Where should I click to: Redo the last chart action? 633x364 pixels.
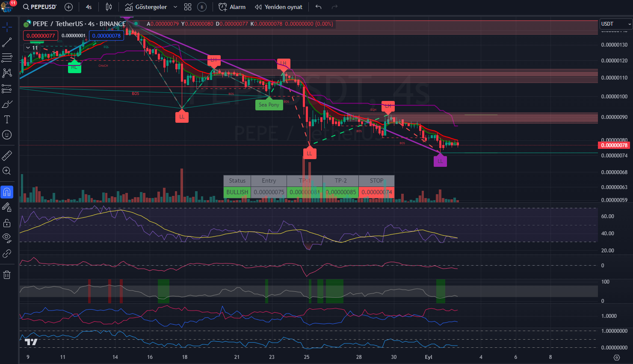(x=334, y=7)
